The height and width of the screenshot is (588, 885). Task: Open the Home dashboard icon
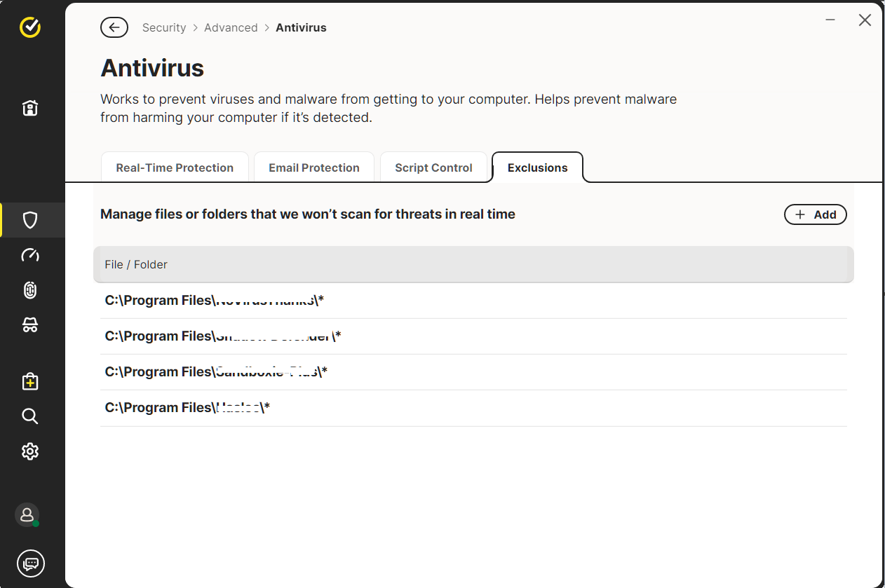[x=30, y=108]
